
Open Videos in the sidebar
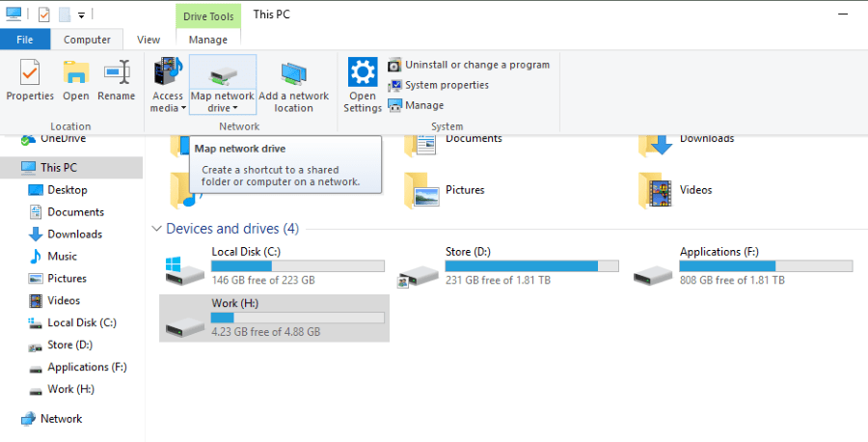coord(54,301)
